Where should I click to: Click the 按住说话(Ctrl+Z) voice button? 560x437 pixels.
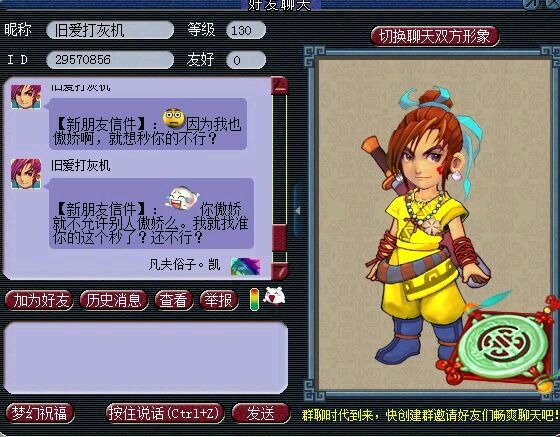pos(165,413)
